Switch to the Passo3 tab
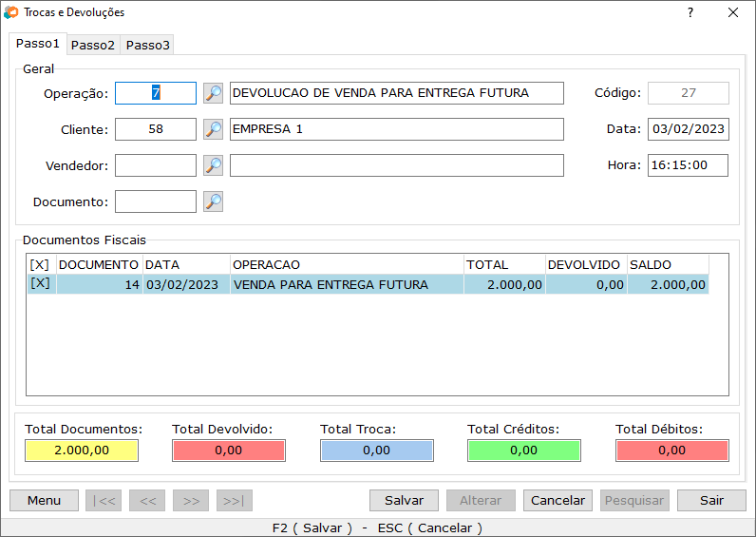756x537 pixels. tap(147, 46)
